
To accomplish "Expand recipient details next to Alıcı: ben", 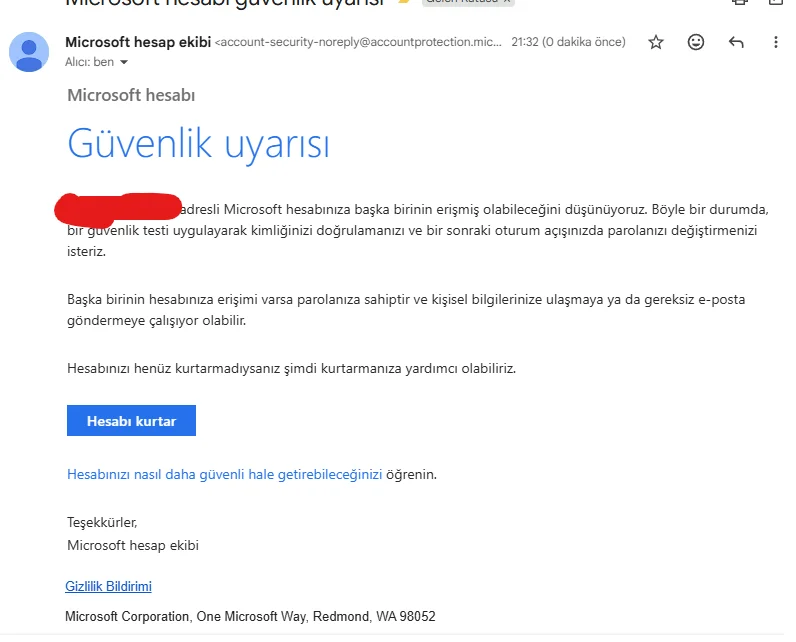I will pos(124,62).
